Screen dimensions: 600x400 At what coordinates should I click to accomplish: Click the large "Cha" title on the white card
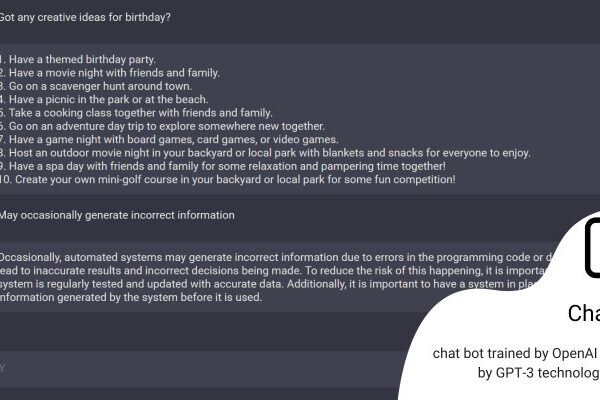click(x=584, y=313)
